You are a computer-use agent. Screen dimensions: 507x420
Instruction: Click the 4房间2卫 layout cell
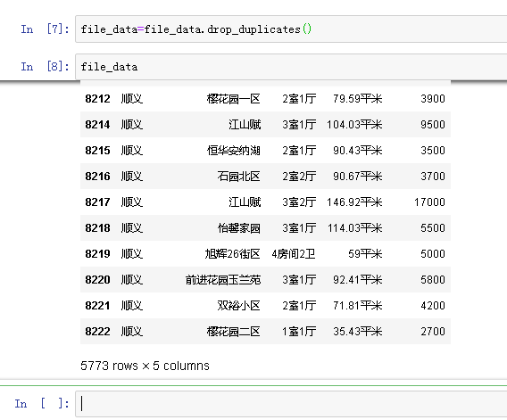point(294,253)
